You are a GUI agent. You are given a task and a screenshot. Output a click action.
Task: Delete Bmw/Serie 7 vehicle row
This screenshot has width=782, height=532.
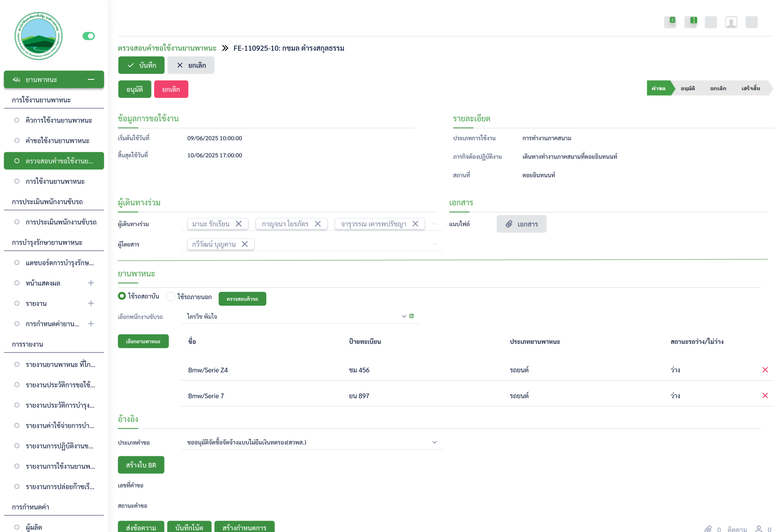(765, 396)
